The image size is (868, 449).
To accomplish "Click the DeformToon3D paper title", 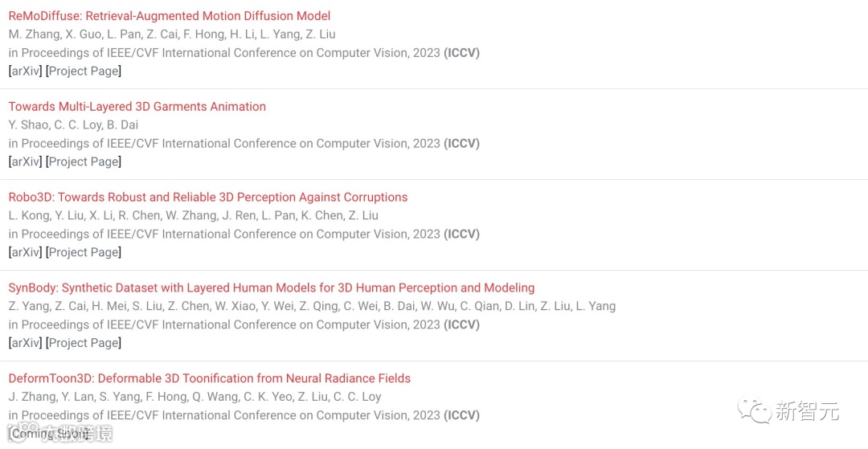I will point(209,378).
